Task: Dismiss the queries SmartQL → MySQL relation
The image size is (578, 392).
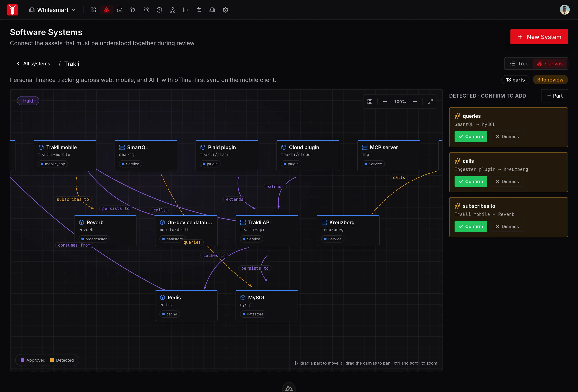Action: click(x=507, y=136)
